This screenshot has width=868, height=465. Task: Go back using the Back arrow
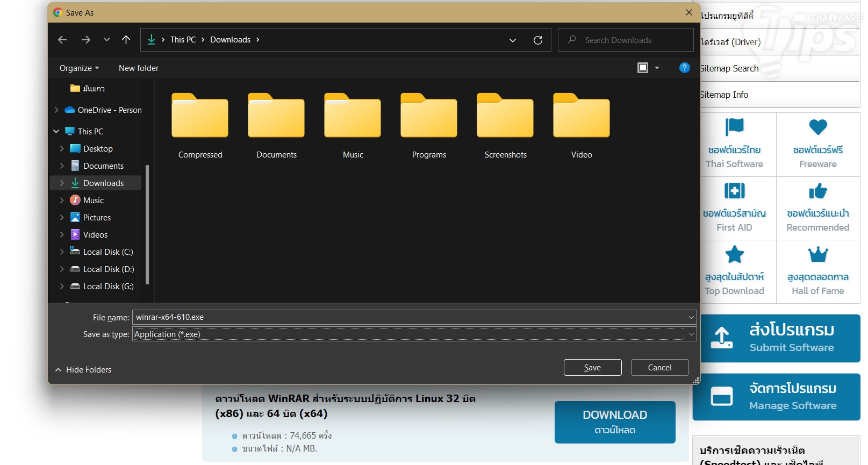coord(62,40)
